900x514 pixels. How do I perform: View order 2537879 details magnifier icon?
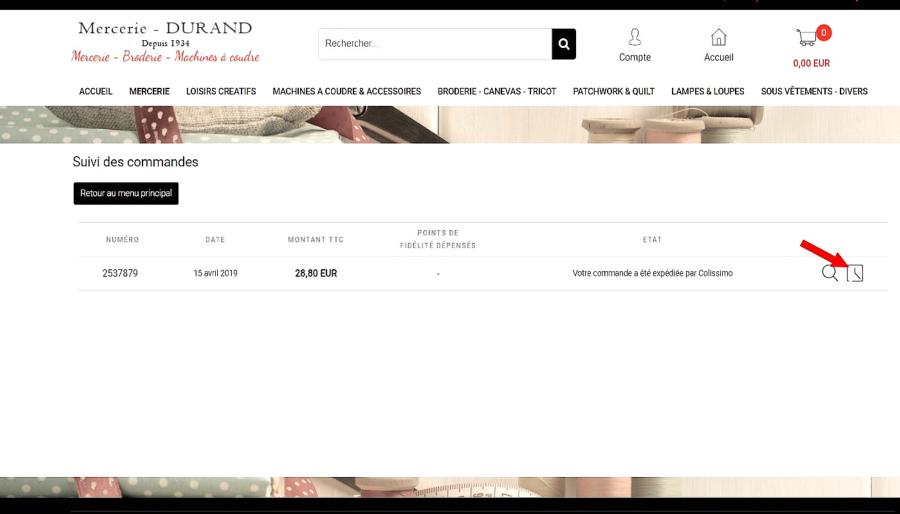(830, 273)
